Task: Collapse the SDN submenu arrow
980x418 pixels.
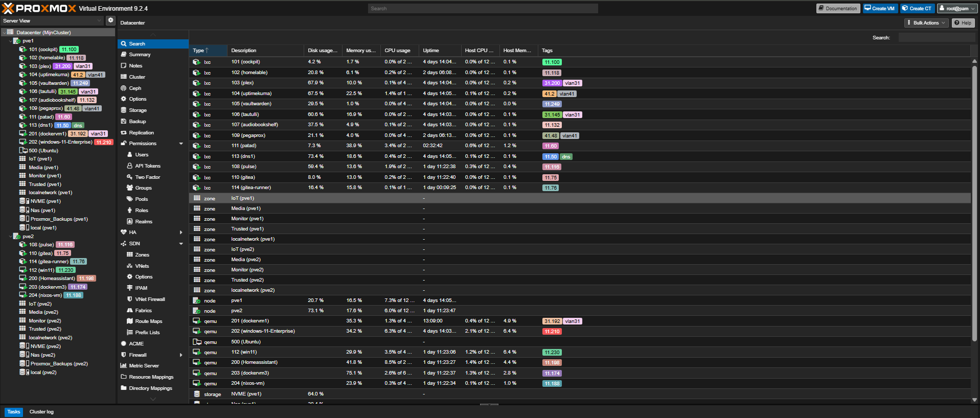Action: point(181,244)
